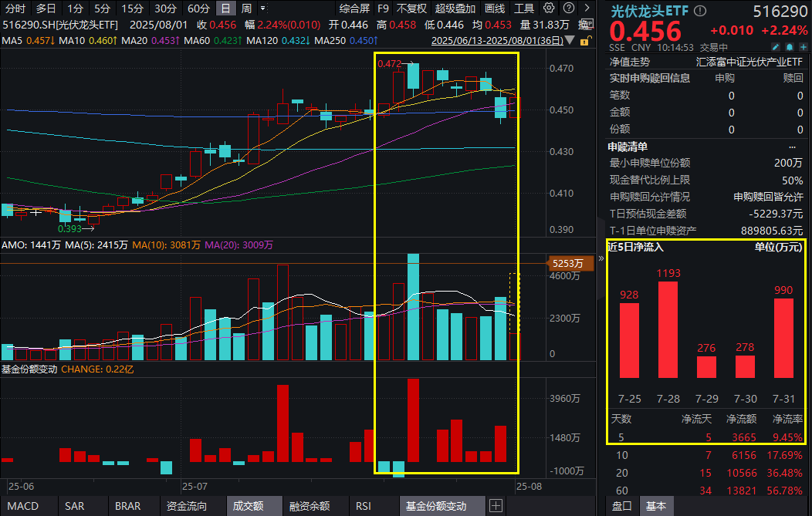This screenshot has width=812, height=516.
Task: Switch to the 基本 panel
Action: click(657, 506)
